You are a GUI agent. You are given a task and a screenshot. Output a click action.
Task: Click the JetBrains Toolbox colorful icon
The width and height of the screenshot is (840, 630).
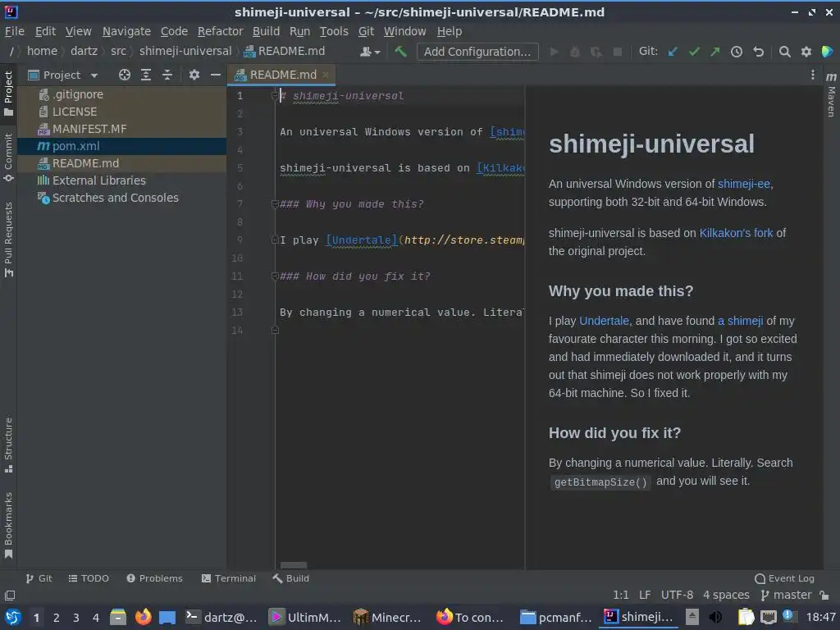click(827, 52)
